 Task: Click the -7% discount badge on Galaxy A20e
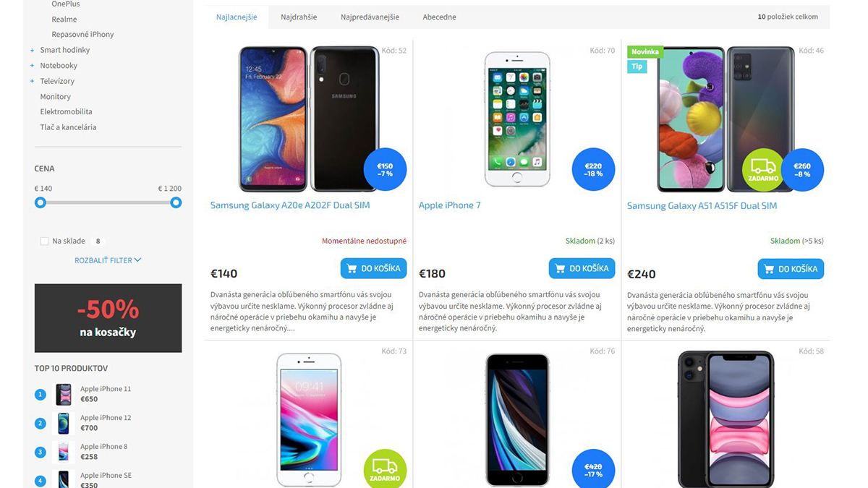(385, 170)
